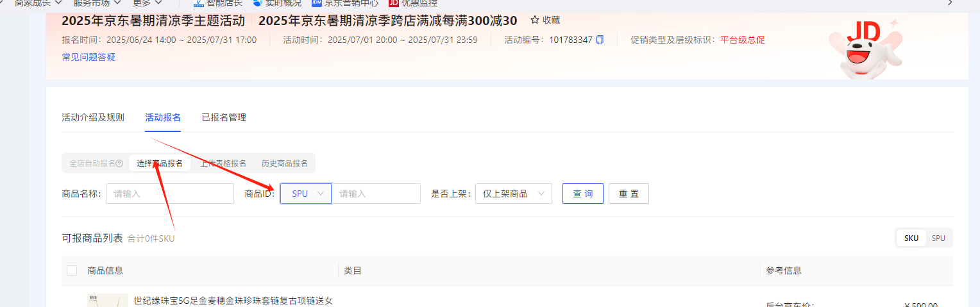Click the 查询 button

click(583, 194)
